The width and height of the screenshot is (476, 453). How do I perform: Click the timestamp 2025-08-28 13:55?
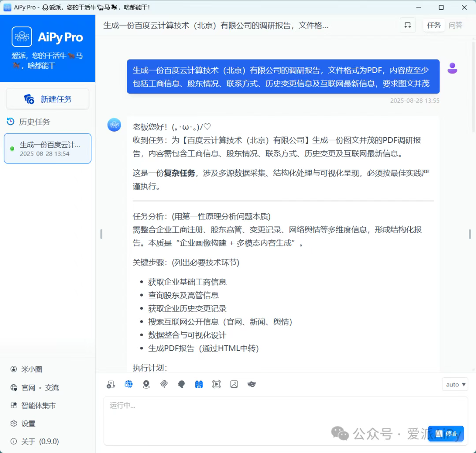(415, 101)
